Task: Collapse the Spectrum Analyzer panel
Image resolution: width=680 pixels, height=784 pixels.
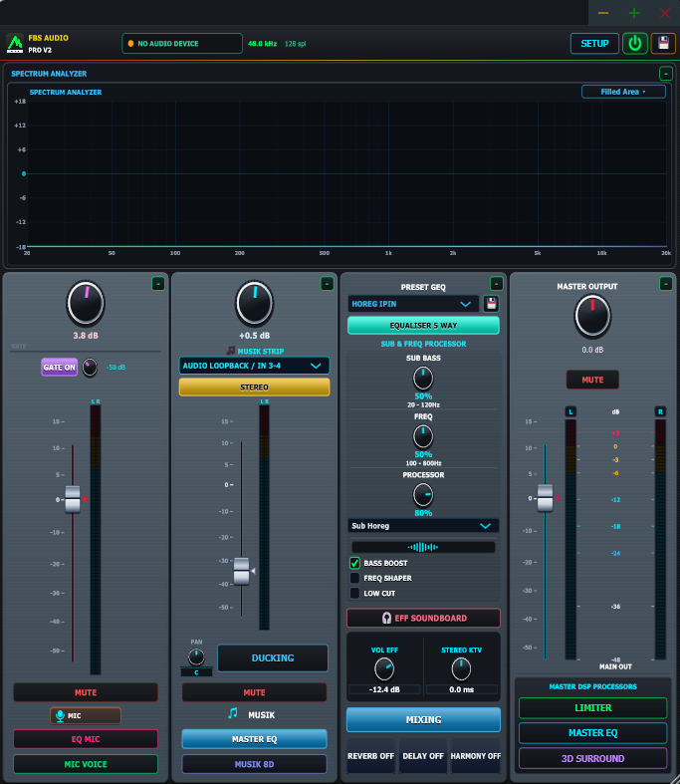Action: pyautogui.click(x=665, y=74)
